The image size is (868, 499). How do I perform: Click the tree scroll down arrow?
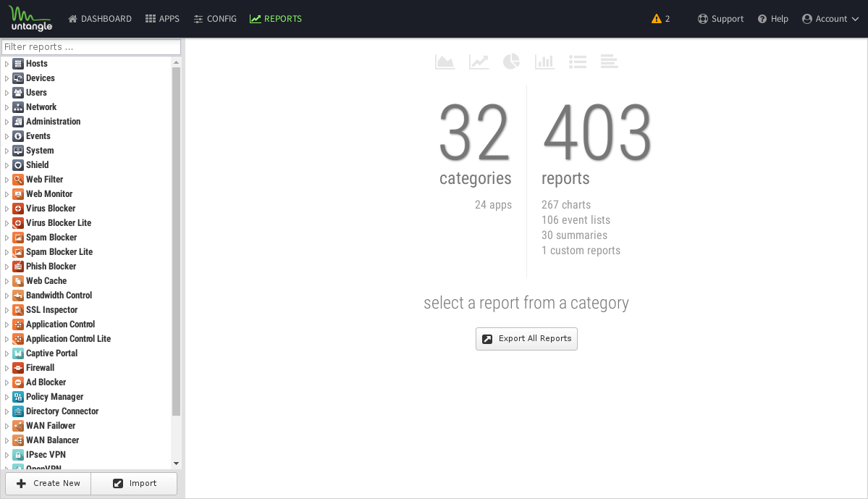coord(176,464)
